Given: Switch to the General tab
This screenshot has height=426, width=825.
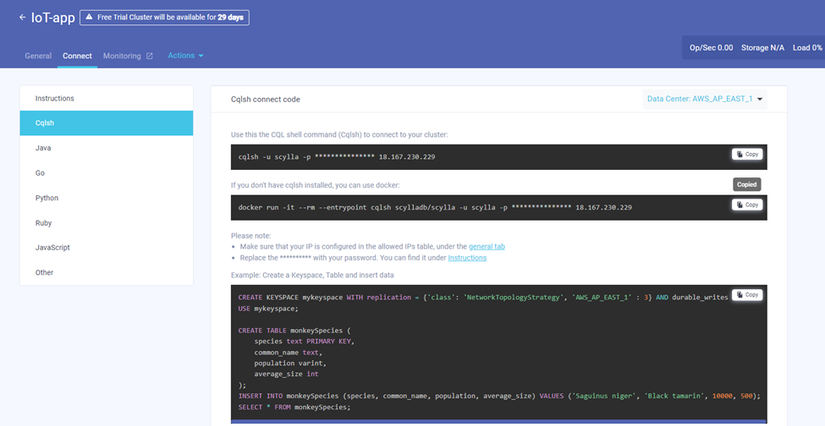Looking at the screenshot, I should click(x=38, y=56).
